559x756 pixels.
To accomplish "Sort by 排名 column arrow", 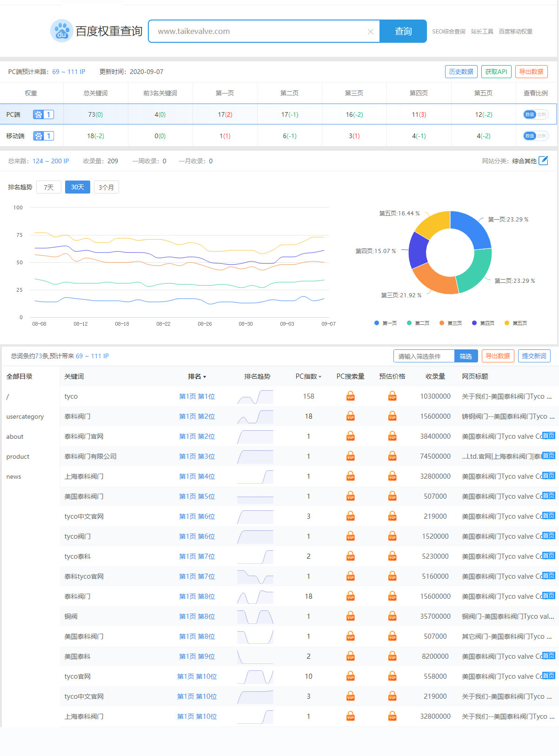I will pyautogui.click(x=205, y=377).
